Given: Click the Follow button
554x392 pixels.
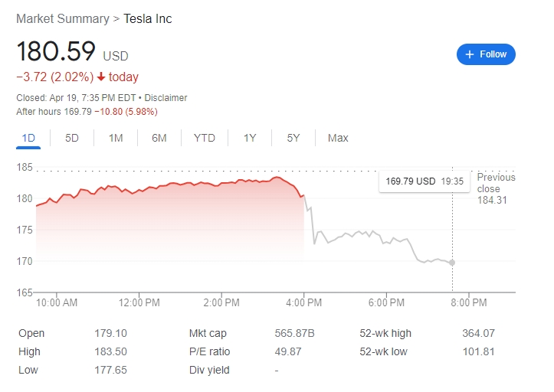Looking at the screenshot, I should [x=486, y=54].
